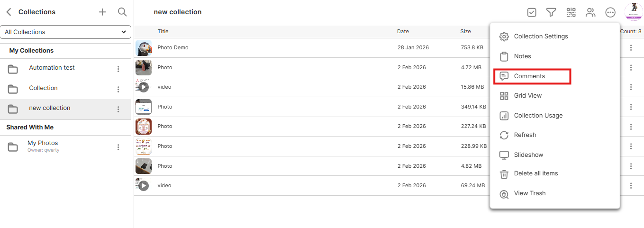The image size is (644, 228).
Task: Start the Slideshow option
Action: pos(528,155)
